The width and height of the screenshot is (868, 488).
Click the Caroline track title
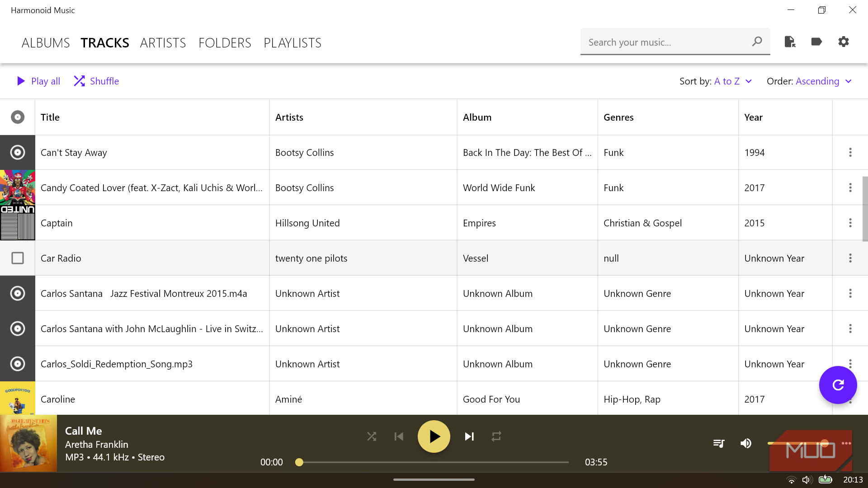[58, 399]
